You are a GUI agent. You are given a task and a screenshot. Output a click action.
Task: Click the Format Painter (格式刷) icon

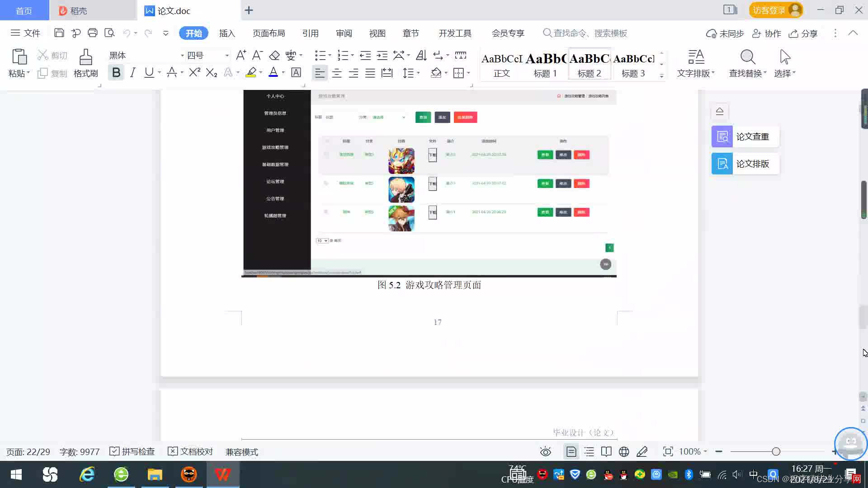coord(85,58)
